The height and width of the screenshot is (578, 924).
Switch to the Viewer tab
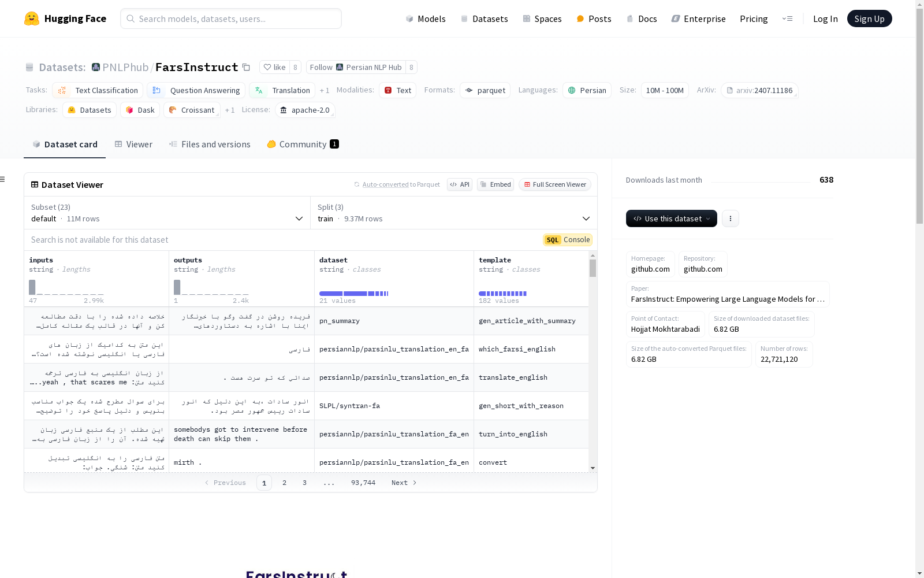coord(133,144)
